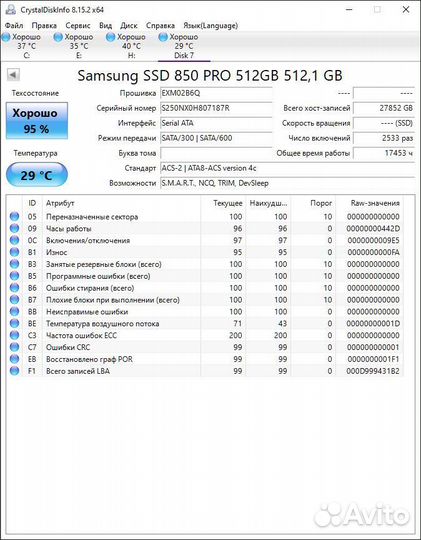Click the ID column header

click(x=32, y=203)
